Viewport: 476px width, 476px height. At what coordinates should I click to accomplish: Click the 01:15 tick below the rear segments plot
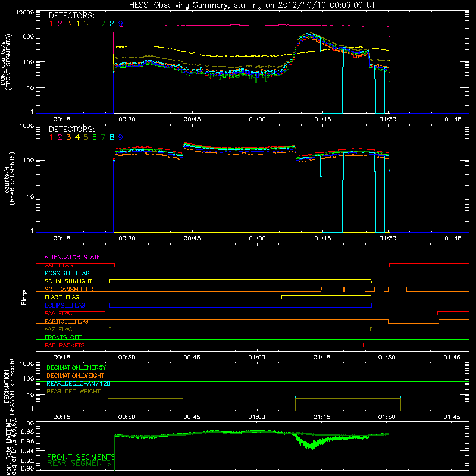(x=322, y=239)
